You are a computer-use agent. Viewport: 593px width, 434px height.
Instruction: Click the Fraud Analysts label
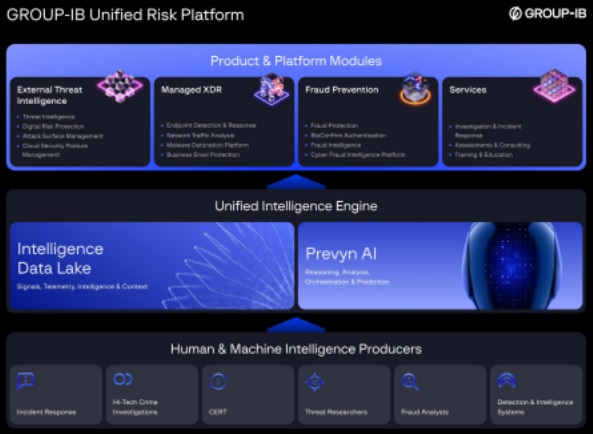pyautogui.click(x=425, y=412)
